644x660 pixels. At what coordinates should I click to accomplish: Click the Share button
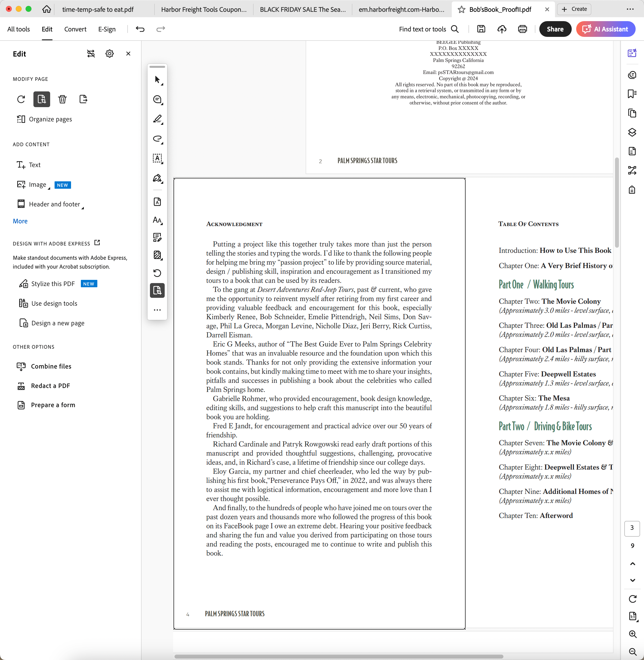tap(555, 29)
